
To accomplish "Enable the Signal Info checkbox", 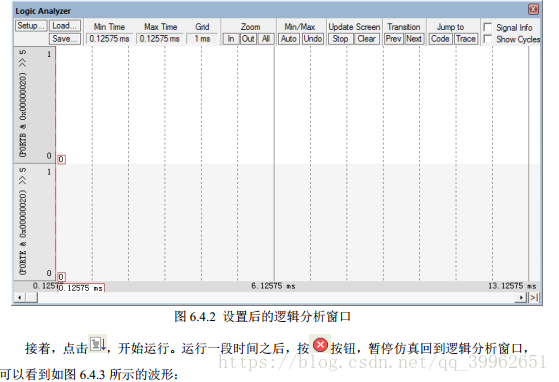I will point(488,27).
